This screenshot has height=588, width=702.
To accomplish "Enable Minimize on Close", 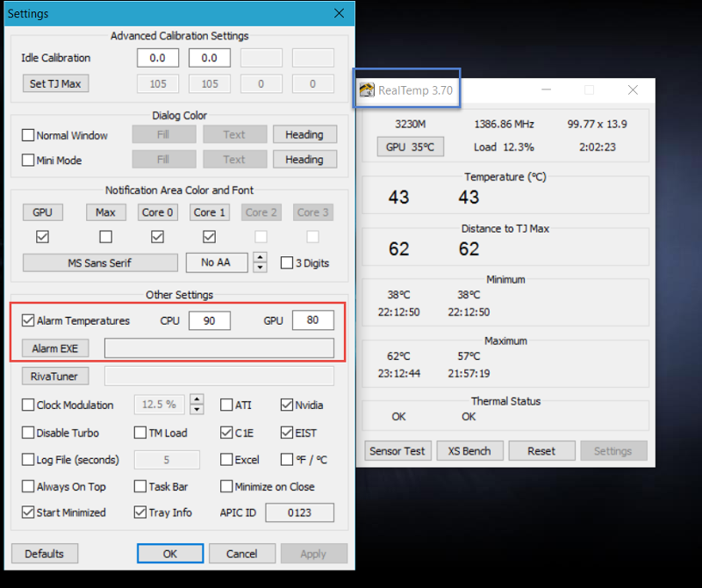I will pos(226,486).
